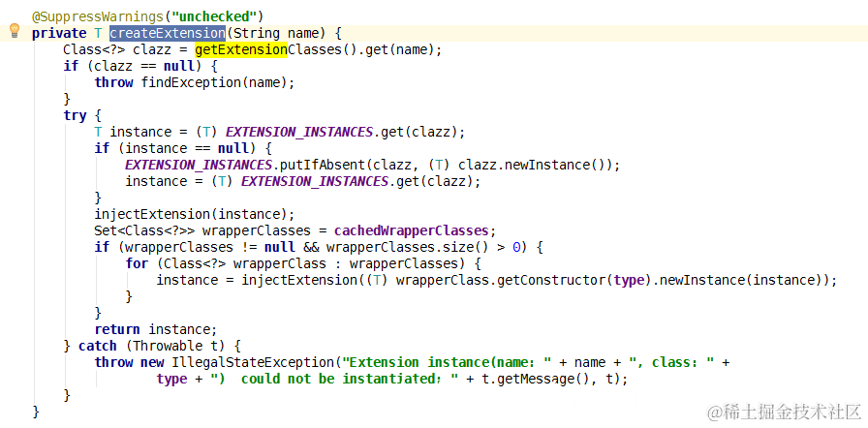
Task: Click the selected createExtension method name
Action: (x=168, y=33)
